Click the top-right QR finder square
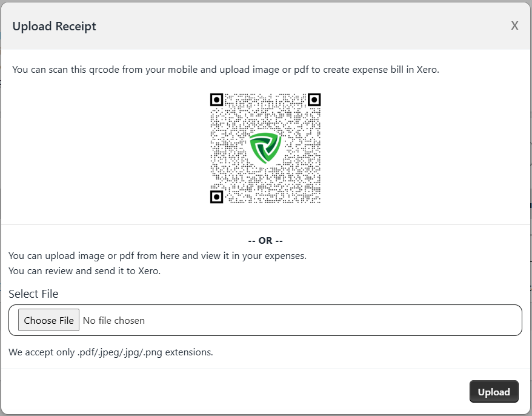The image size is (532, 416). 314,100
